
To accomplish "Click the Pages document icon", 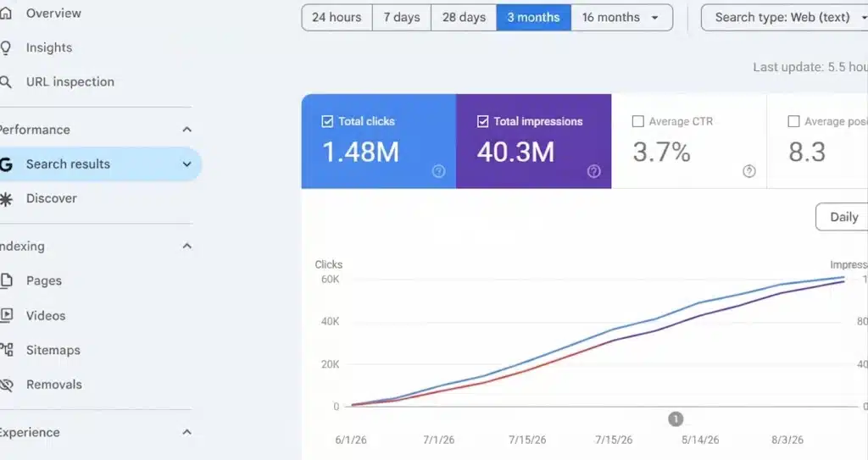I will point(6,280).
